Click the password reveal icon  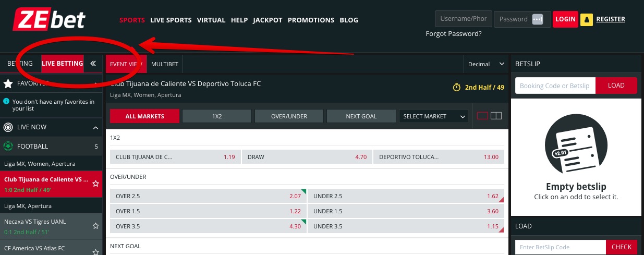click(x=538, y=19)
